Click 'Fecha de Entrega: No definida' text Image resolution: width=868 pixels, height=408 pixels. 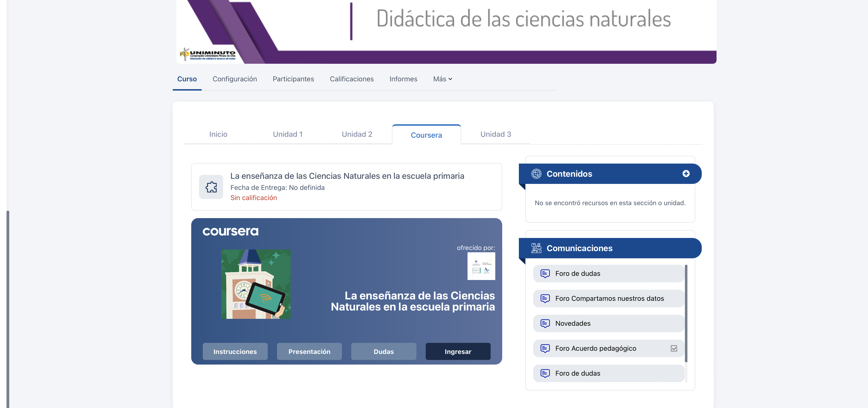click(277, 188)
